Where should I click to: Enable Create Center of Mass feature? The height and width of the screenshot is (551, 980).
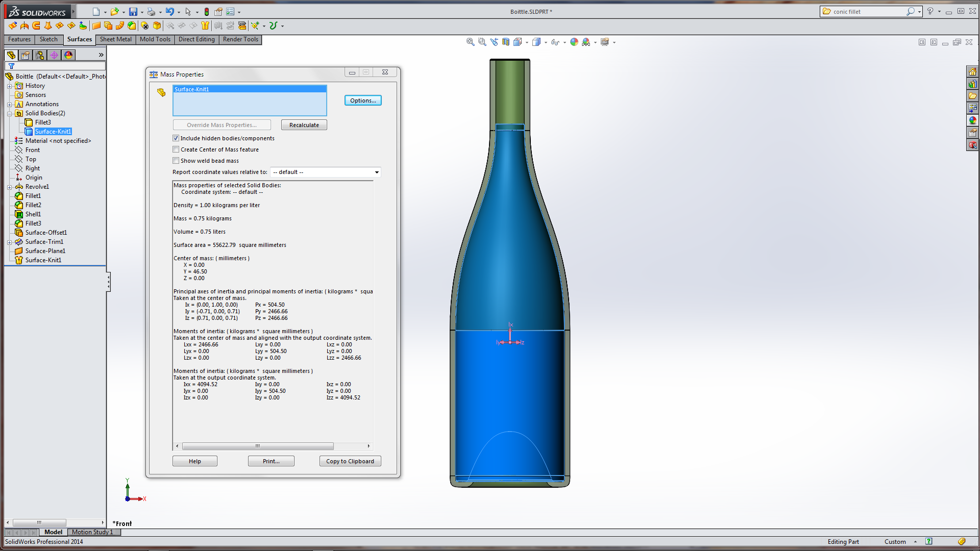176,149
